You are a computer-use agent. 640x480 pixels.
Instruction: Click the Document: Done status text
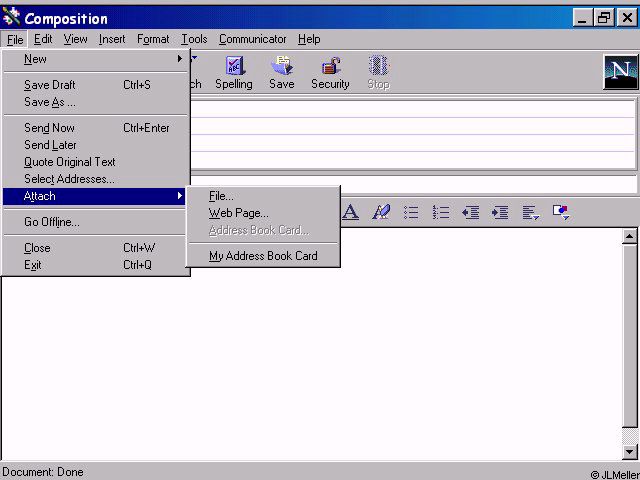point(43,472)
